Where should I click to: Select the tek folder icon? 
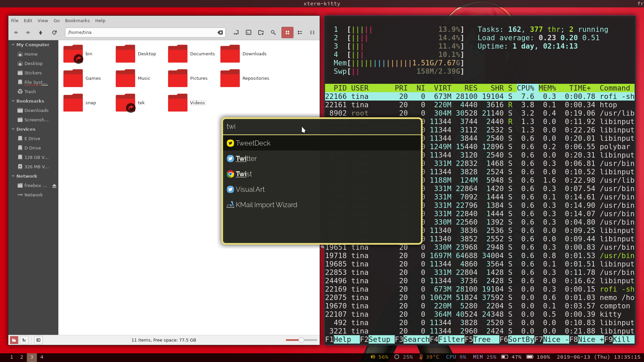[125, 103]
